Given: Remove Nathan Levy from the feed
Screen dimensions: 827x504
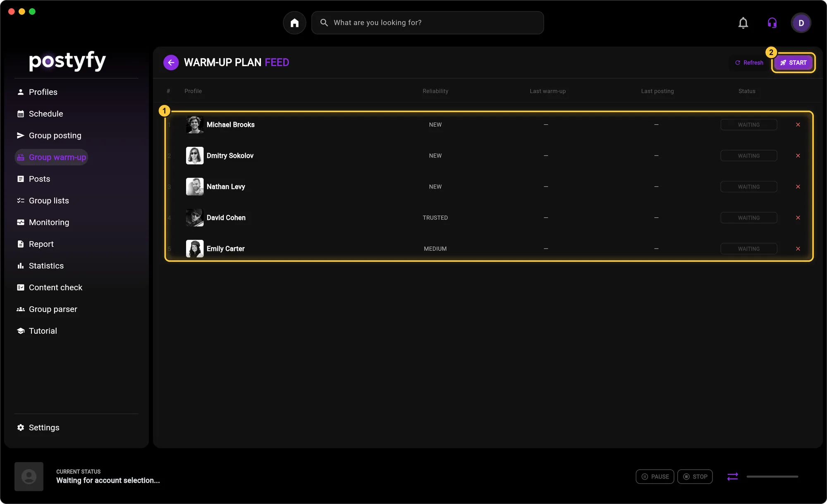Looking at the screenshot, I should pyautogui.click(x=798, y=186).
